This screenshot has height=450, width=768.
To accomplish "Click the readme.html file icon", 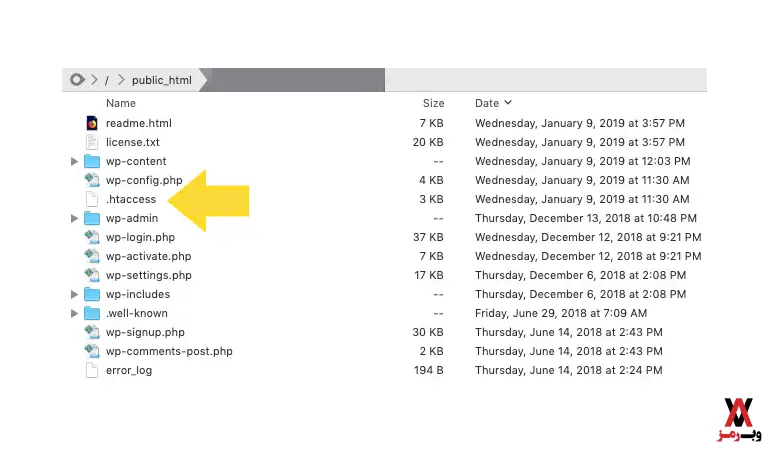I will click(92, 123).
